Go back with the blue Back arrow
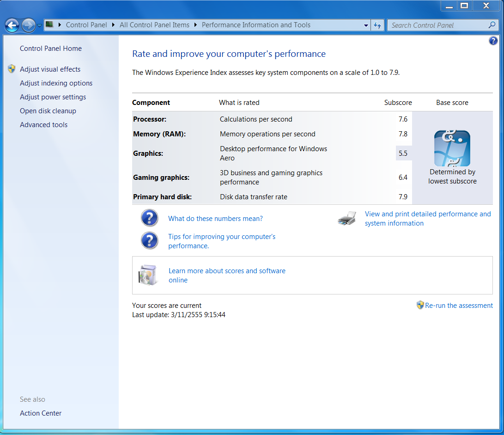 click(x=12, y=25)
